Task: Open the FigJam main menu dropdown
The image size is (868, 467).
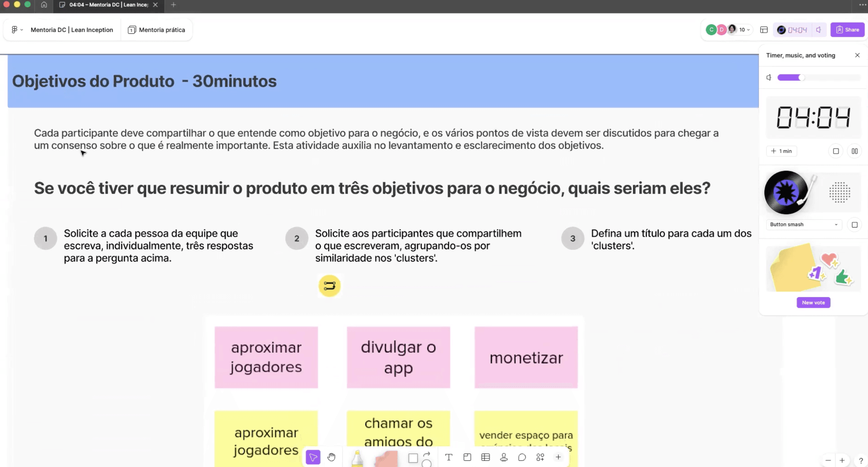Action: click(17, 30)
